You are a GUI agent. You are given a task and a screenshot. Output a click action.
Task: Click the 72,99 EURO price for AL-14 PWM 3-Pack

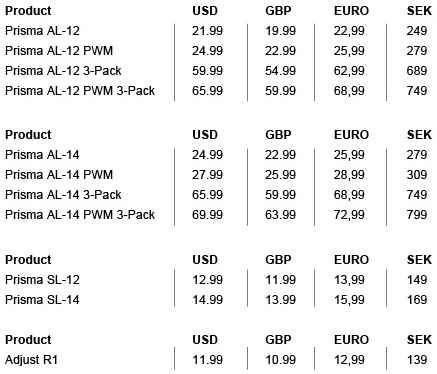[x=349, y=215]
